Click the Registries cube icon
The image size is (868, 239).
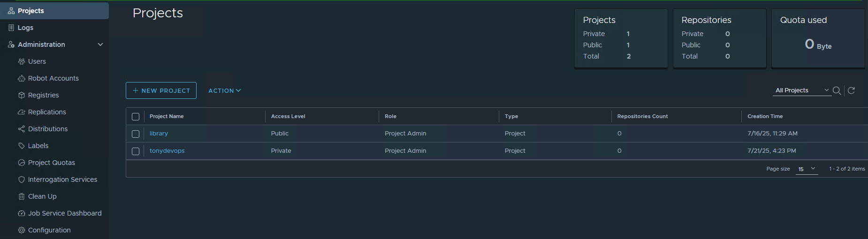(21, 95)
